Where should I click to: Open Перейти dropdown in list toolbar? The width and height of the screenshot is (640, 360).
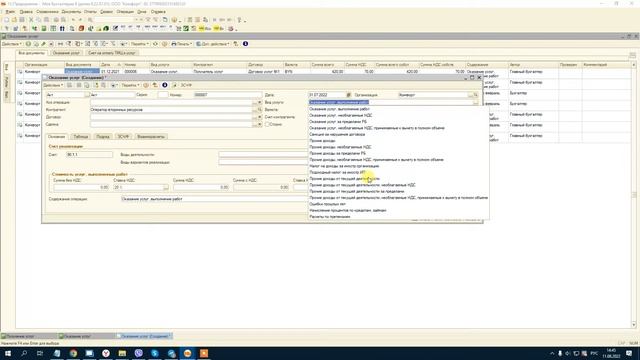tap(140, 44)
